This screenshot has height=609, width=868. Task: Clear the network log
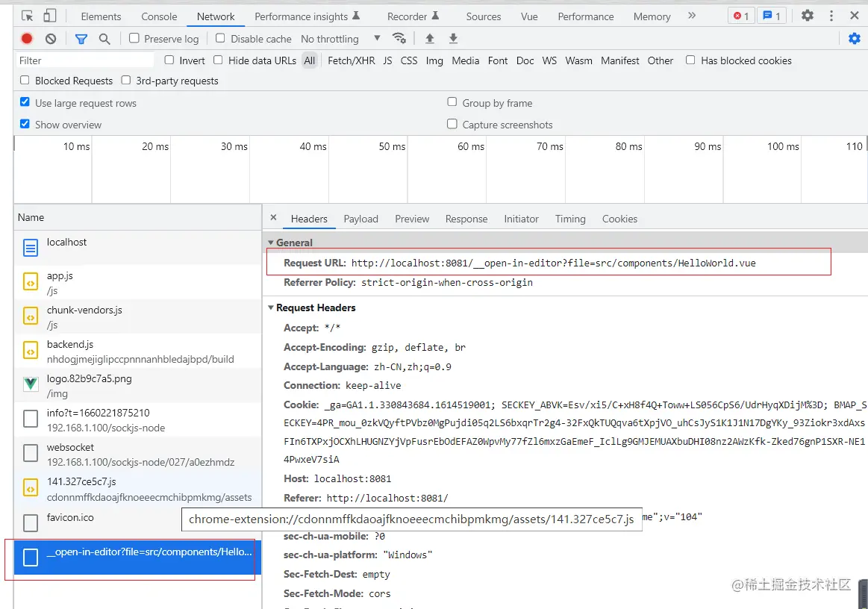51,39
